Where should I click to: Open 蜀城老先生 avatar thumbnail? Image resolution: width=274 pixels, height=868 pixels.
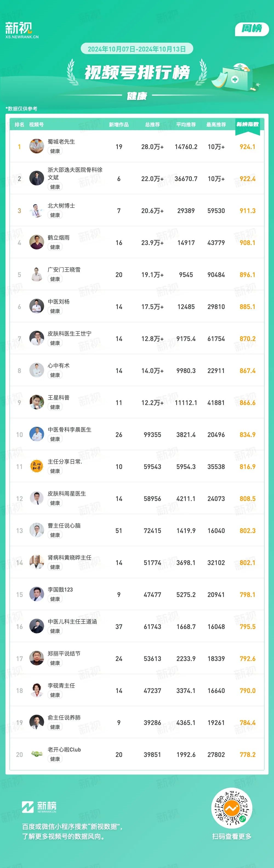[x=36, y=146]
